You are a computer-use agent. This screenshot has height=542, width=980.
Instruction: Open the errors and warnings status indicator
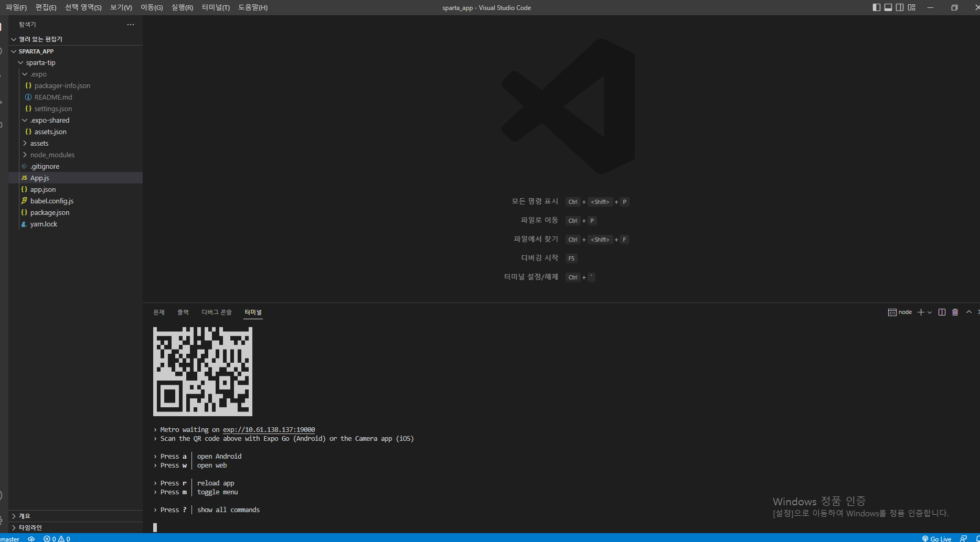click(57, 539)
